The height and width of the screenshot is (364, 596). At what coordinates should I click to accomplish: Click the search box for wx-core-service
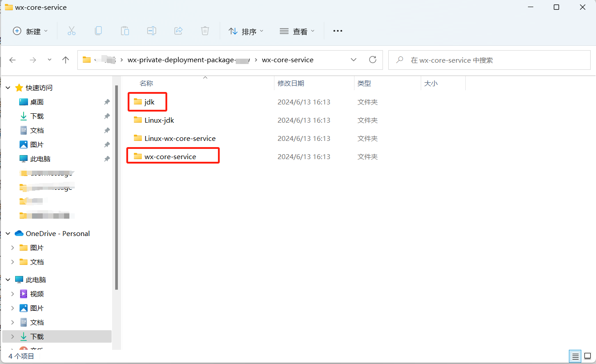489,60
